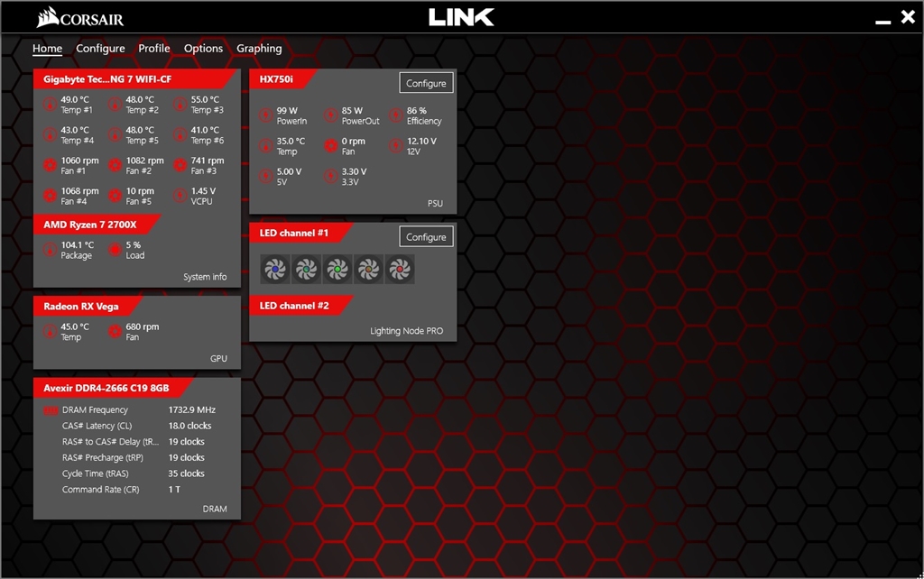The width and height of the screenshot is (924, 579).
Task: Select the red LED fan
Action: (x=400, y=269)
